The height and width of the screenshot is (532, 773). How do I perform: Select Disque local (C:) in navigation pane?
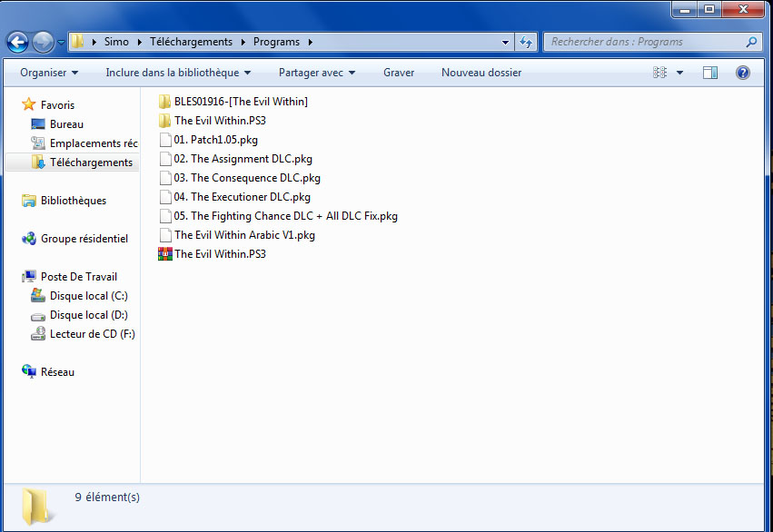(x=88, y=296)
